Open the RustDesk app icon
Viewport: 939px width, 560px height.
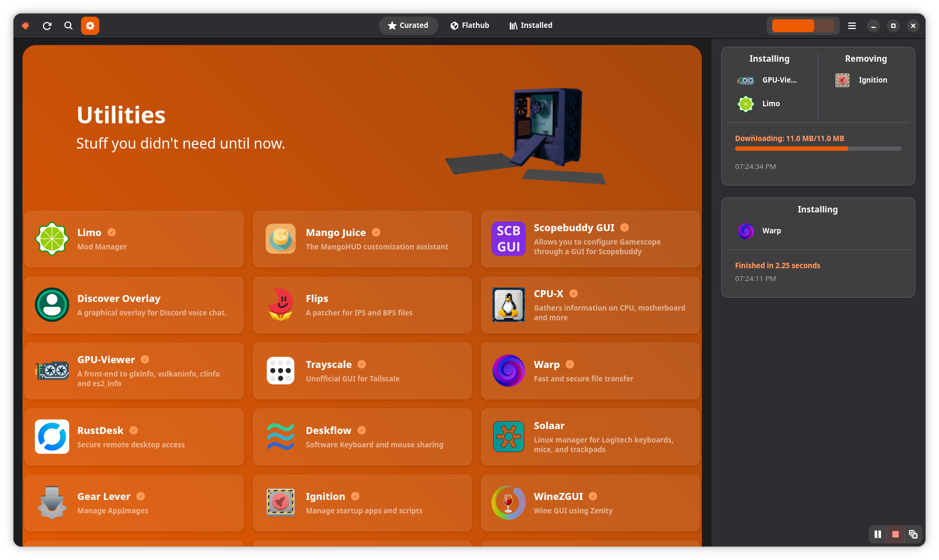[52, 437]
